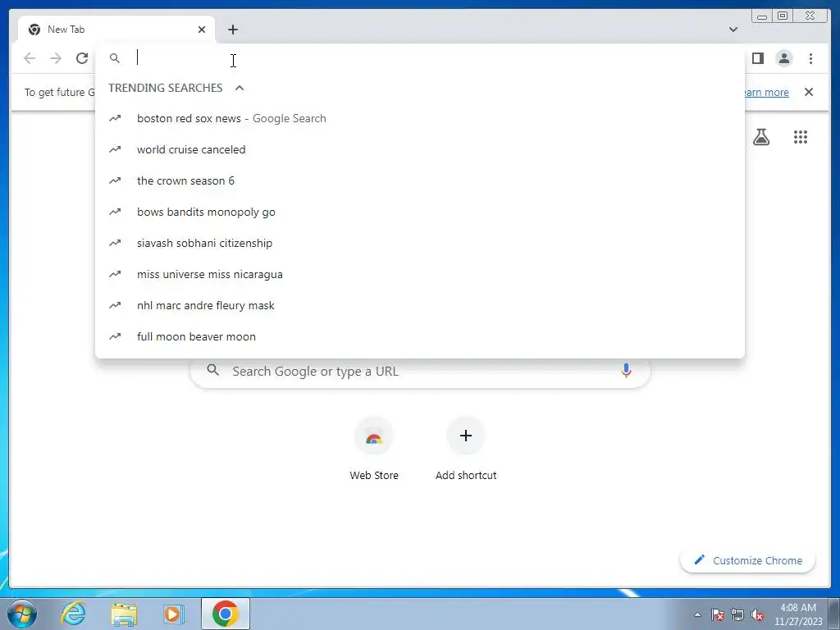840x630 pixels.
Task: Select suggestion full moon beaver moon
Action: coord(419,336)
